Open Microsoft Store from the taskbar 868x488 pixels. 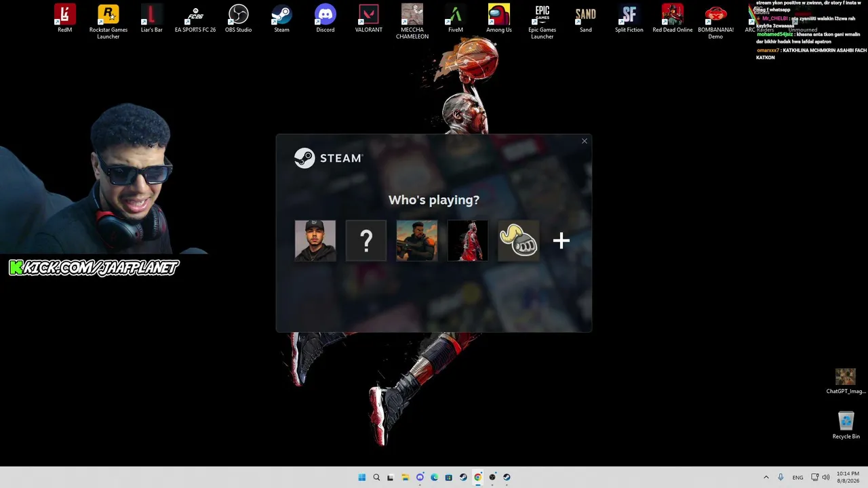pos(449,477)
